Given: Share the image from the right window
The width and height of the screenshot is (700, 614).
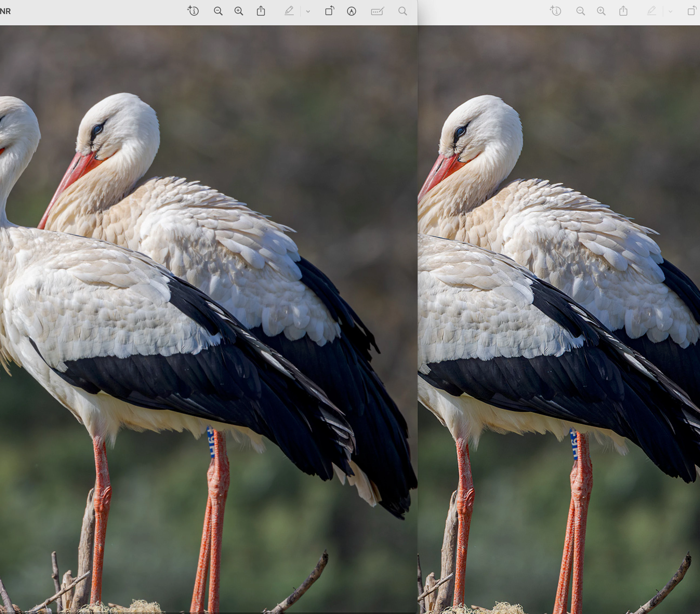Looking at the screenshot, I should 623,11.
